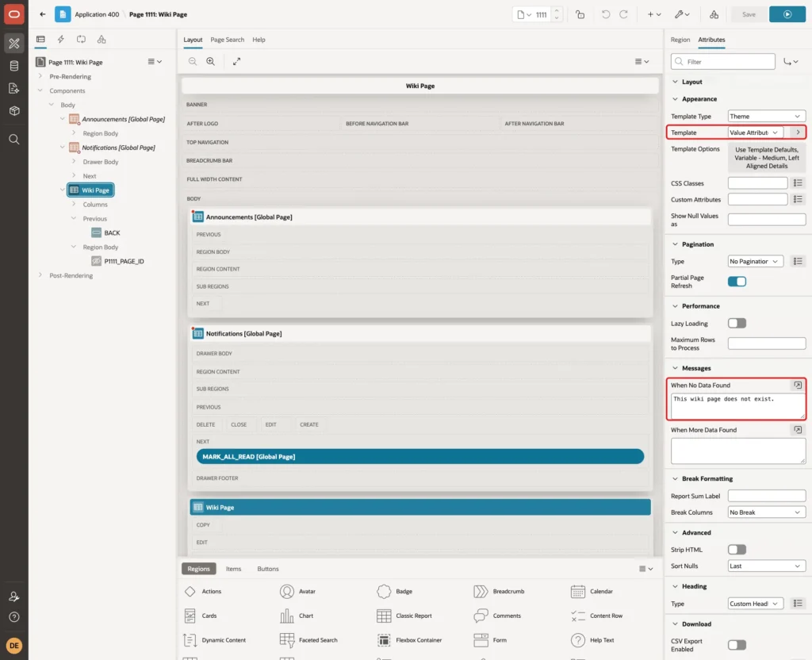Select P1111_PAGE_ID item in the tree
The width and height of the screenshot is (812, 660).
117,261
